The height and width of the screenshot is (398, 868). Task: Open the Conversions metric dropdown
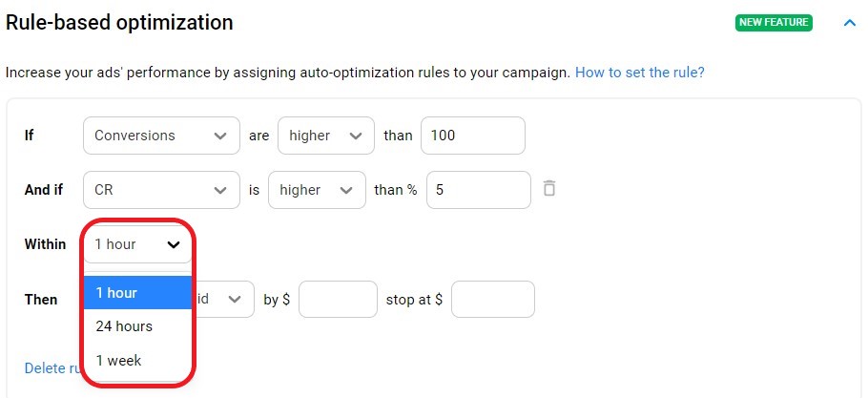(160, 136)
